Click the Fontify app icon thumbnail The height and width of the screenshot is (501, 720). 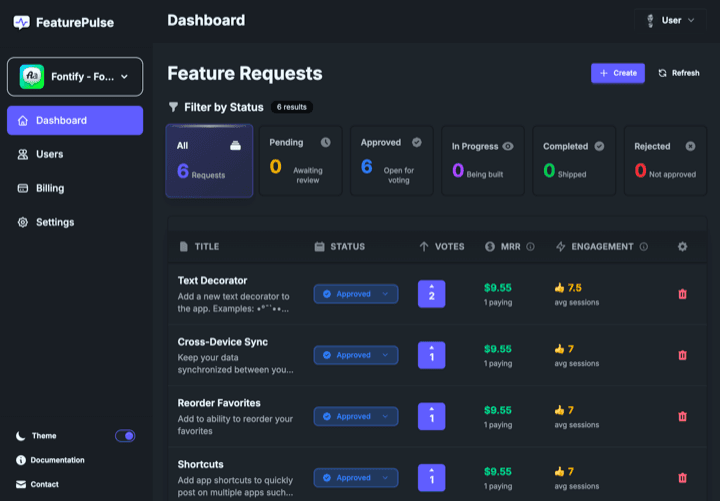point(32,77)
